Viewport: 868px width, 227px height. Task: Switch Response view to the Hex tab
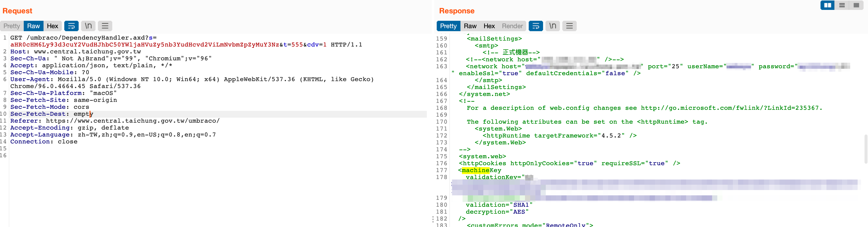[x=489, y=26]
